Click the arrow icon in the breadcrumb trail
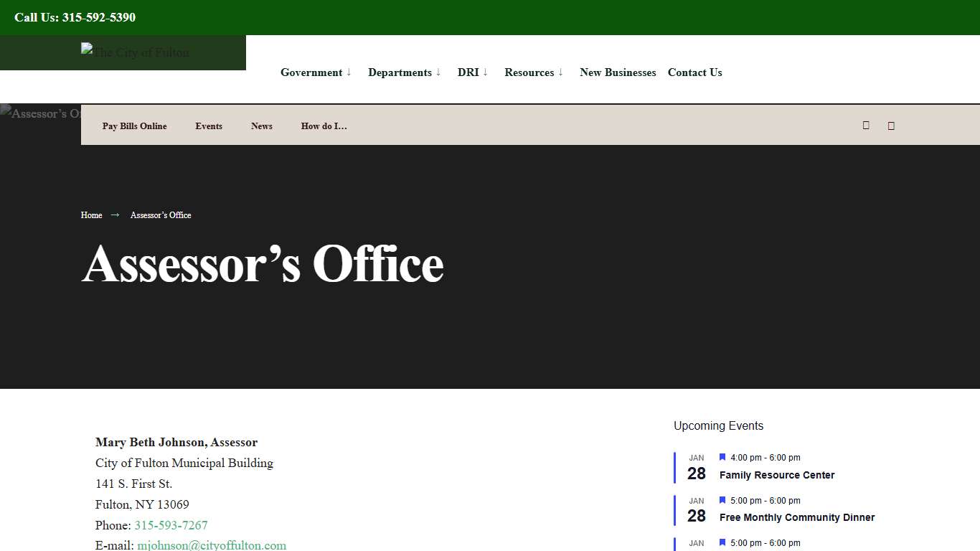This screenshot has width=980, height=551. [x=113, y=215]
